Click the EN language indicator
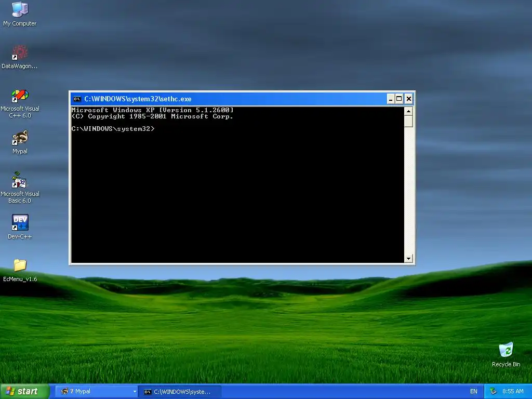Image resolution: width=532 pixels, height=399 pixels. pyautogui.click(x=474, y=392)
